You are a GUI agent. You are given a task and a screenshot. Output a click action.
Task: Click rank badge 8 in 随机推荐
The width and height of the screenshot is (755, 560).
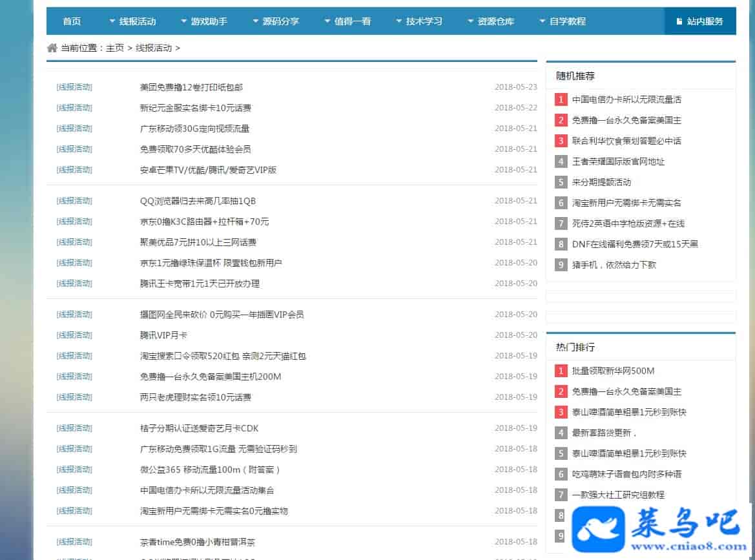click(561, 244)
